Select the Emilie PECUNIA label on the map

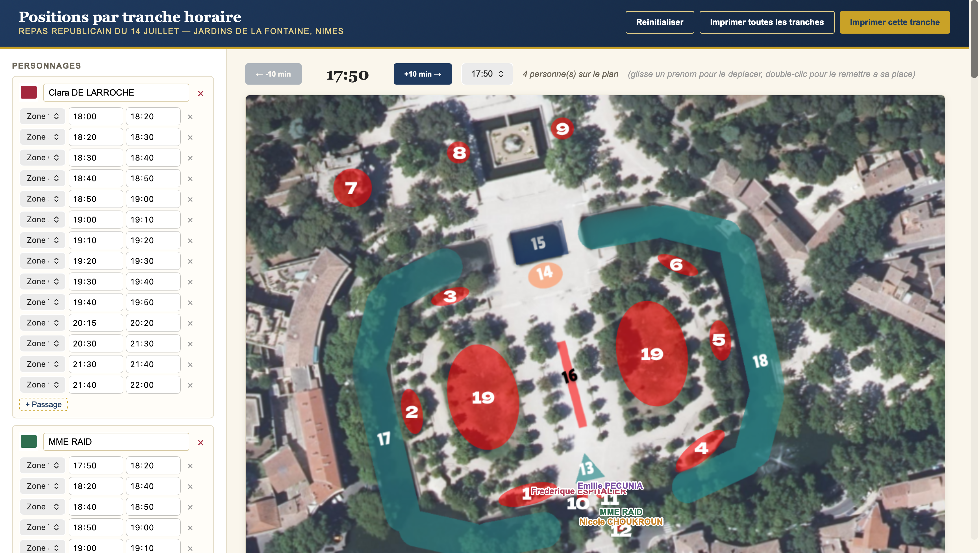pyautogui.click(x=610, y=486)
